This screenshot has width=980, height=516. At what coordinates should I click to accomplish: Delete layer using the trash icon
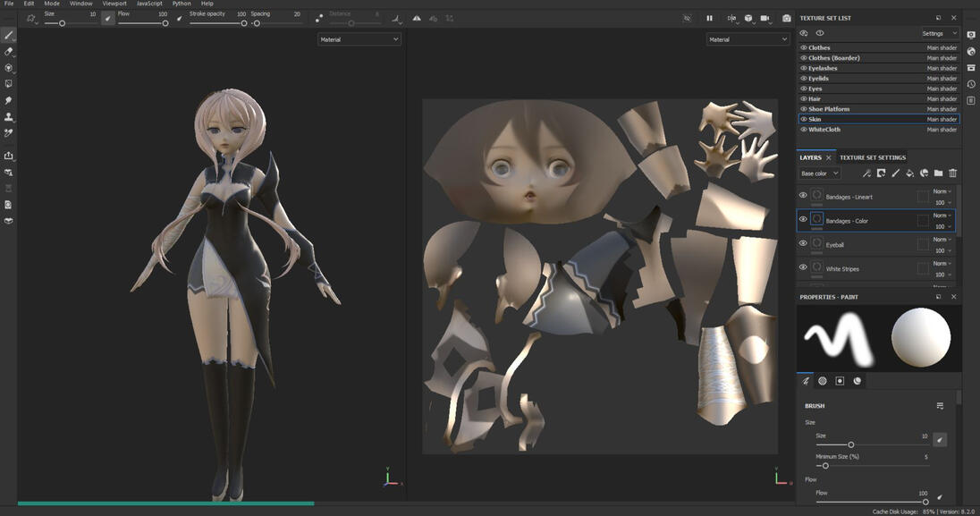pyautogui.click(x=952, y=173)
